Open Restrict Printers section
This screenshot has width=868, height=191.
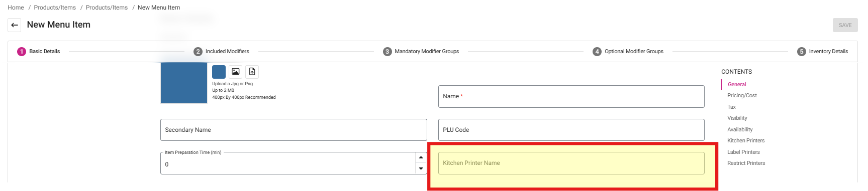pos(746,163)
